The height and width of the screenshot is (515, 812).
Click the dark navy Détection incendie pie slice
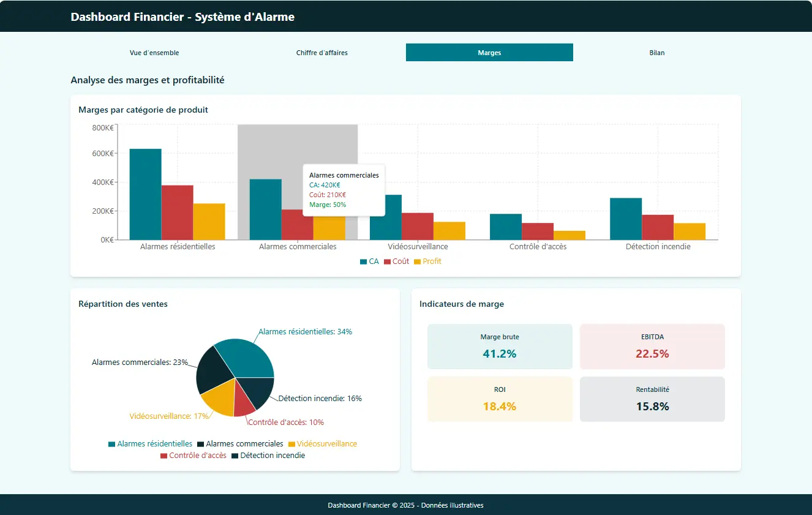257,391
